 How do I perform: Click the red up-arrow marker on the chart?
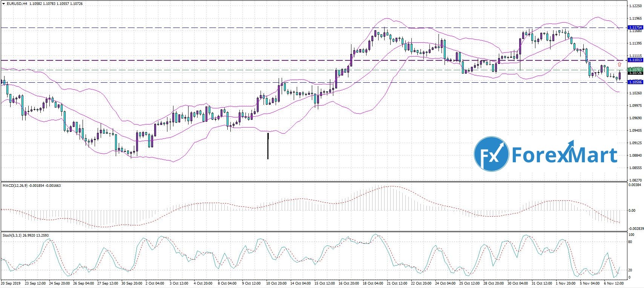(619, 65)
